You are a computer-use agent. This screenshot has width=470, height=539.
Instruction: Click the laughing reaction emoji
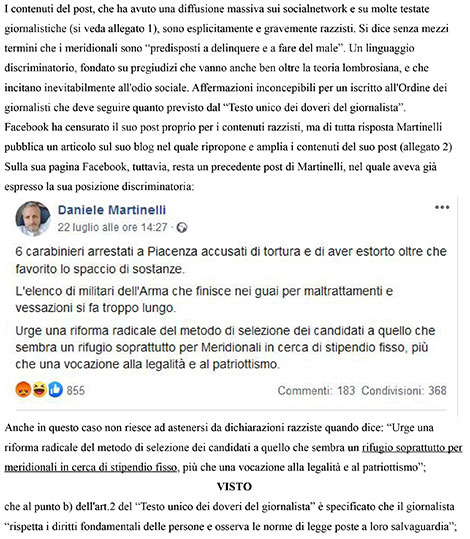(x=39, y=390)
